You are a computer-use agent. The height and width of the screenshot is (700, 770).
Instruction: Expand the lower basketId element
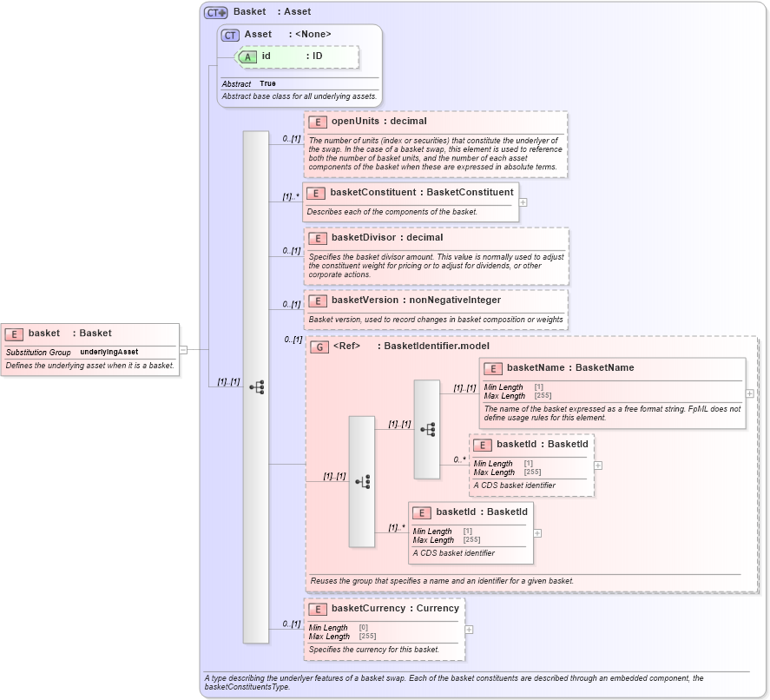click(536, 532)
